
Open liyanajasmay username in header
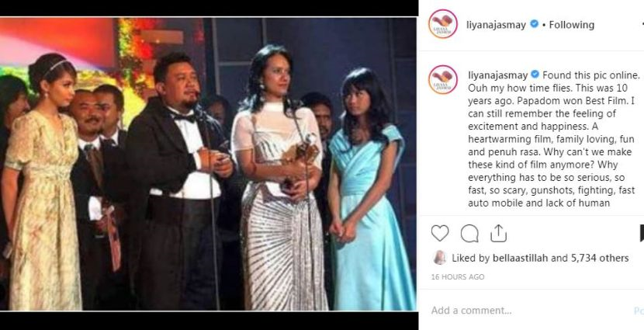coord(496,25)
